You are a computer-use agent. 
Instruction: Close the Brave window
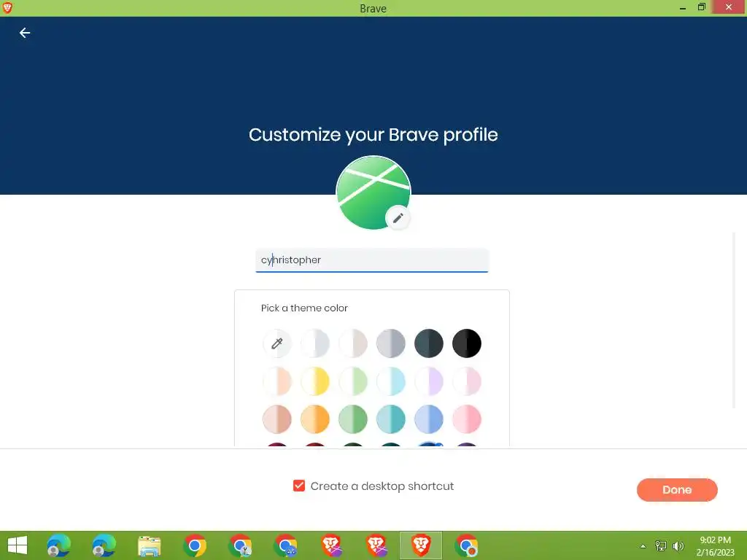(x=729, y=7)
